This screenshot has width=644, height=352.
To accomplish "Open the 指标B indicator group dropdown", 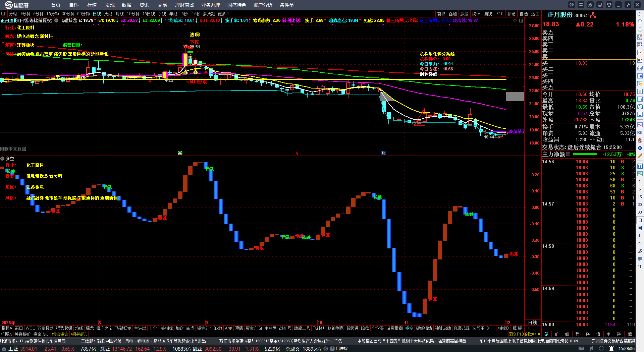I will click(x=503, y=328).
